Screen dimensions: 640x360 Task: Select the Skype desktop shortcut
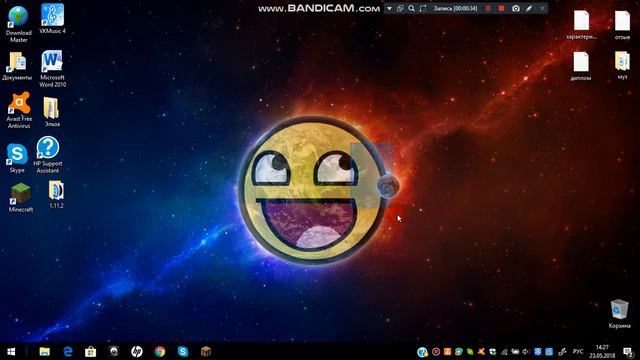[x=17, y=158]
